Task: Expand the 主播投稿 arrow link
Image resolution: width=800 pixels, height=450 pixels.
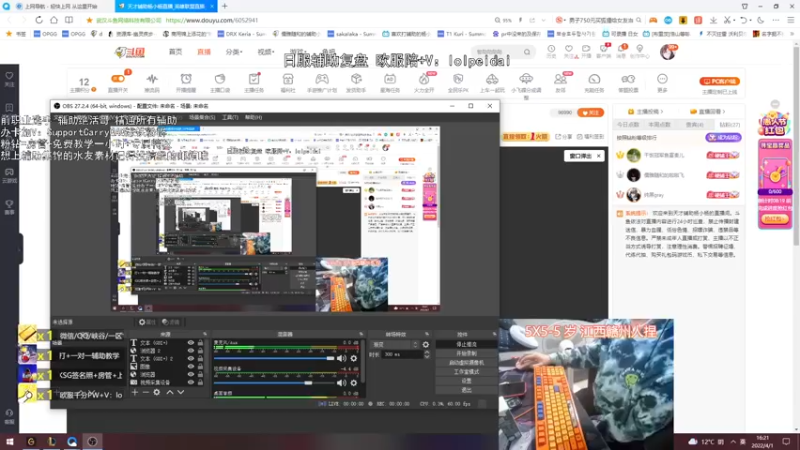Action: 646,111
